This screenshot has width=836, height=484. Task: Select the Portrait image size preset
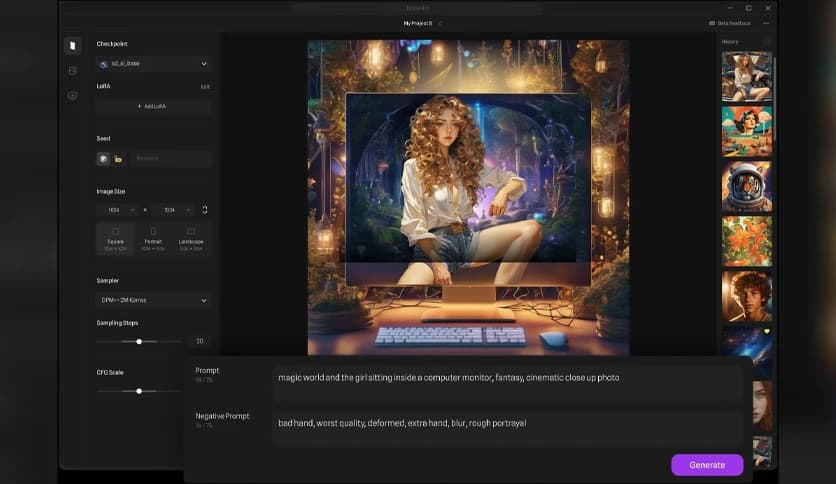(x=153, y=237)
